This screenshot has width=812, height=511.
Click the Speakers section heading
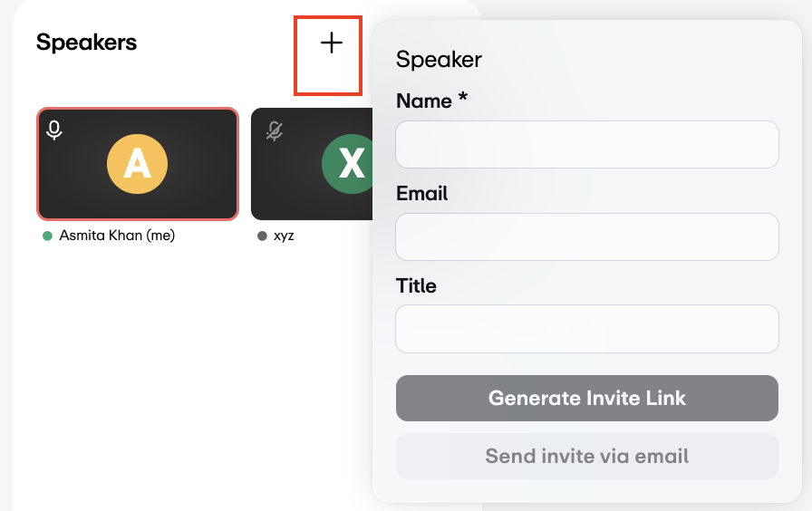(x=86, y=43)
